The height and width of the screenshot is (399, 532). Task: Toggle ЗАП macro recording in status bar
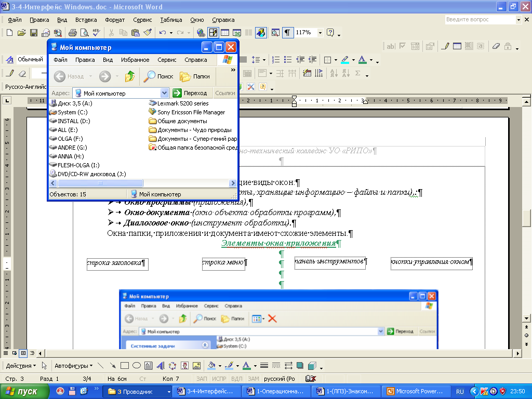(x=202, y=378)
